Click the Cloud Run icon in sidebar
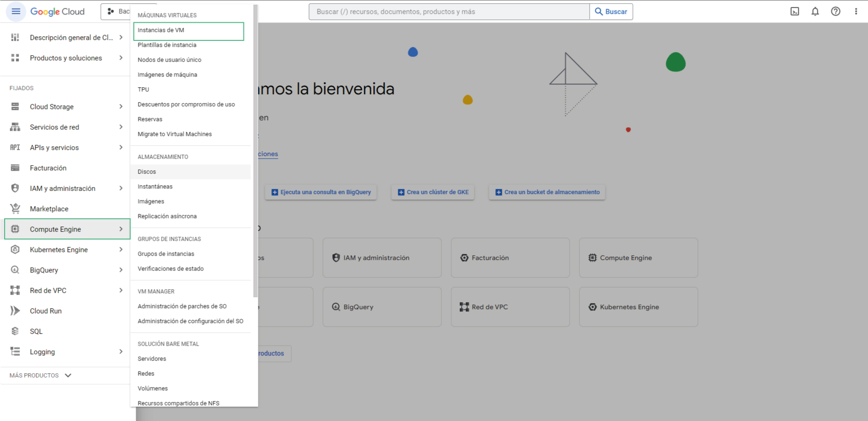Image resolution: width=868 pixels, height=421 pixels. (x=15, y=311)
